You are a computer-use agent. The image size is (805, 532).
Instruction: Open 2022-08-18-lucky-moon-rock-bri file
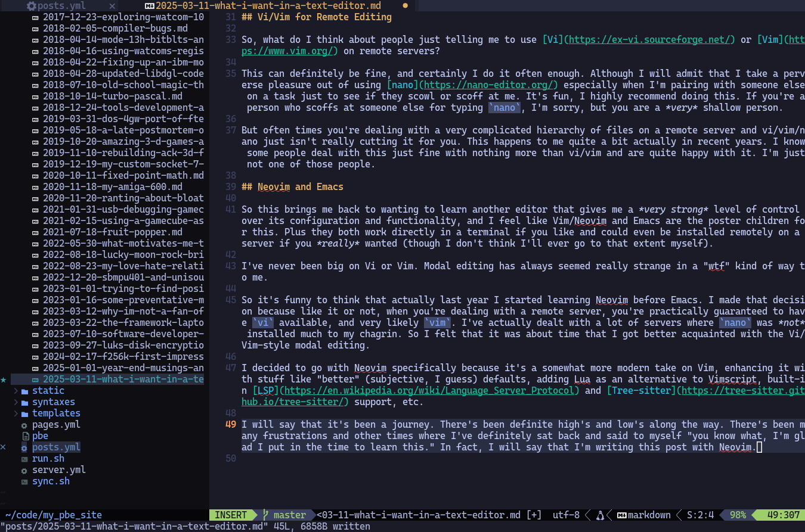tap(123, 255)
